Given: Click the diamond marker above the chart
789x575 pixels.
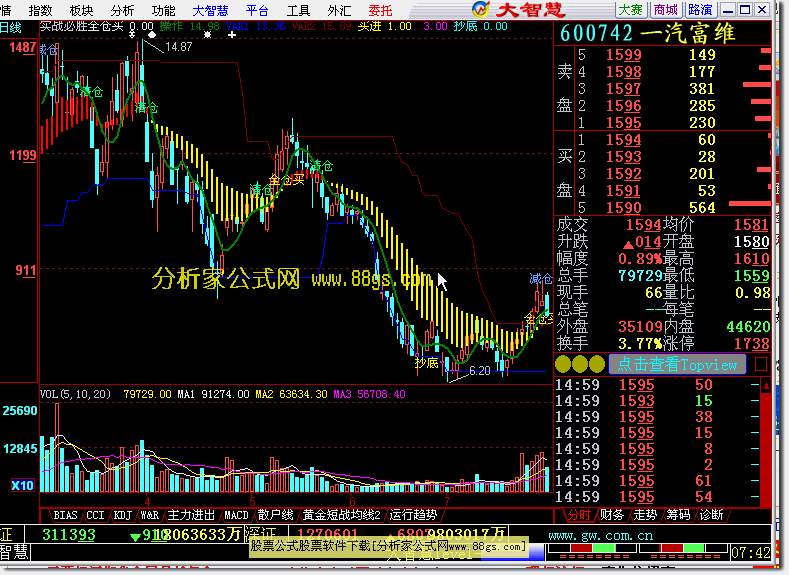Looking at the screenshot, I should (152, 35).
